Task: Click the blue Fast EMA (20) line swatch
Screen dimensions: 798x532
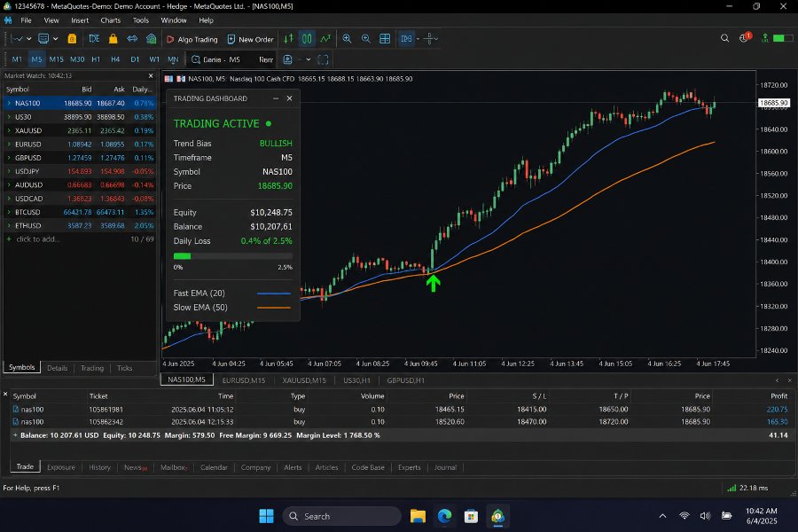Action: pos(274,293)
